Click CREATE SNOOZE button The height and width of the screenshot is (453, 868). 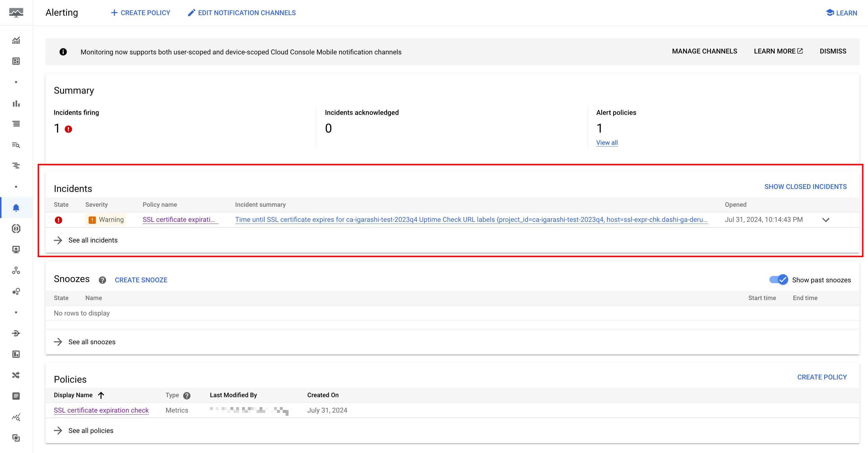pos(141,280)
